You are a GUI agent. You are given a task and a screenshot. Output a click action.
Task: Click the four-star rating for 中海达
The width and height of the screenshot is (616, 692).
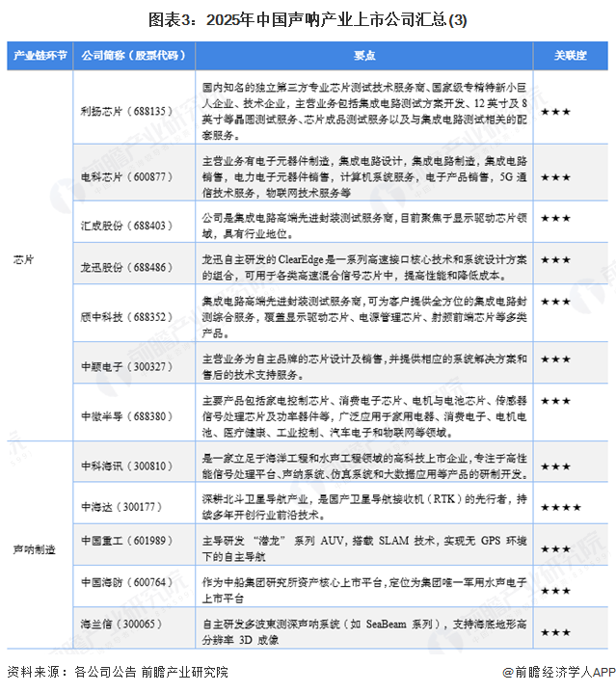tap(561, 508)
